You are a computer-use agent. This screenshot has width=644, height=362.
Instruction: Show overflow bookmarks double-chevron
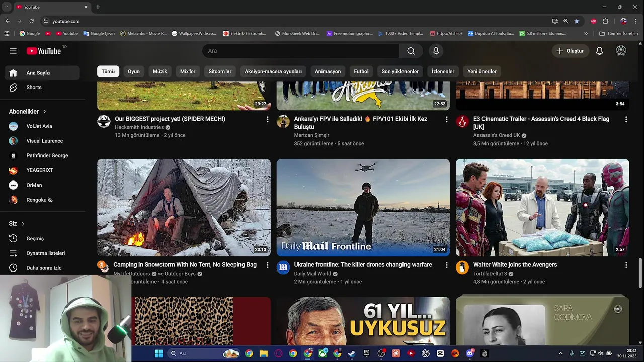point(586,34)
